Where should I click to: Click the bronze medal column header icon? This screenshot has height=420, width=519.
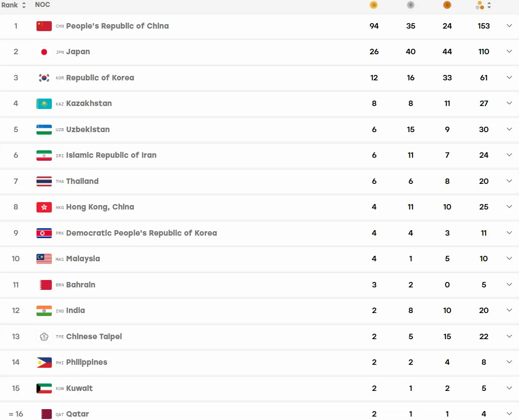[447, 5]
